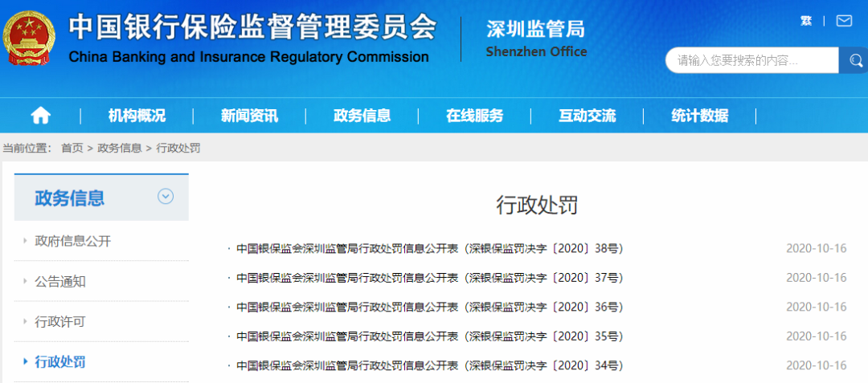Click the date 2020-10-16 beside 36号
This screenshot has height=383, width=868.
817,308
